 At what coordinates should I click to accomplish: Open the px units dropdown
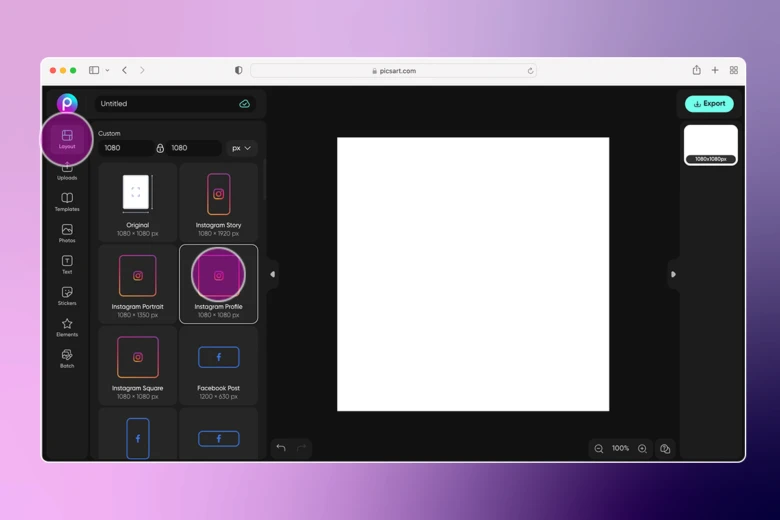pos(241,148)
